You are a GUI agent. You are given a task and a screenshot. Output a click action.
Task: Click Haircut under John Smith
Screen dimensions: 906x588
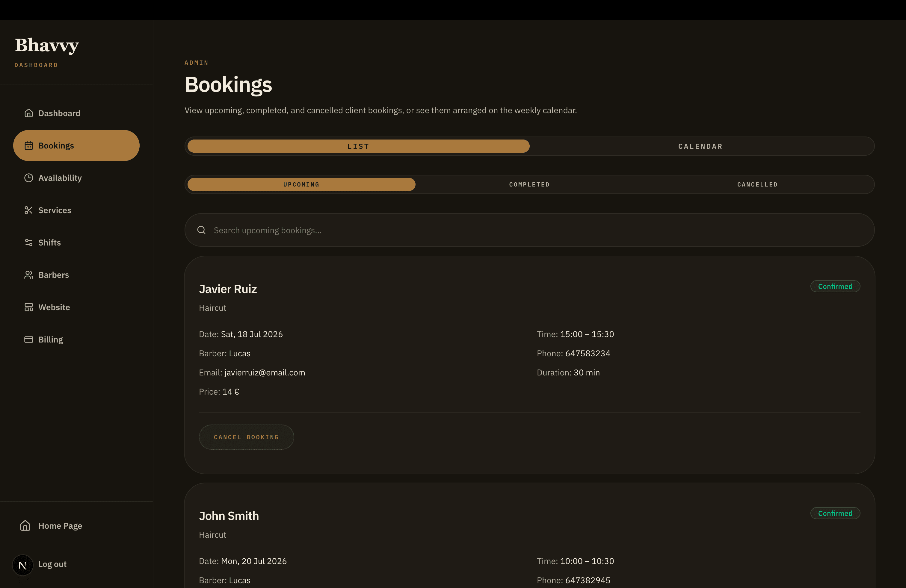212,535
